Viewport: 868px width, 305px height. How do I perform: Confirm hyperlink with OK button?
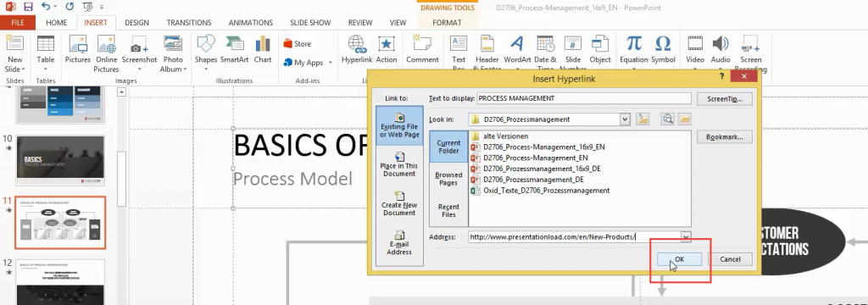[x=679, y=259]
